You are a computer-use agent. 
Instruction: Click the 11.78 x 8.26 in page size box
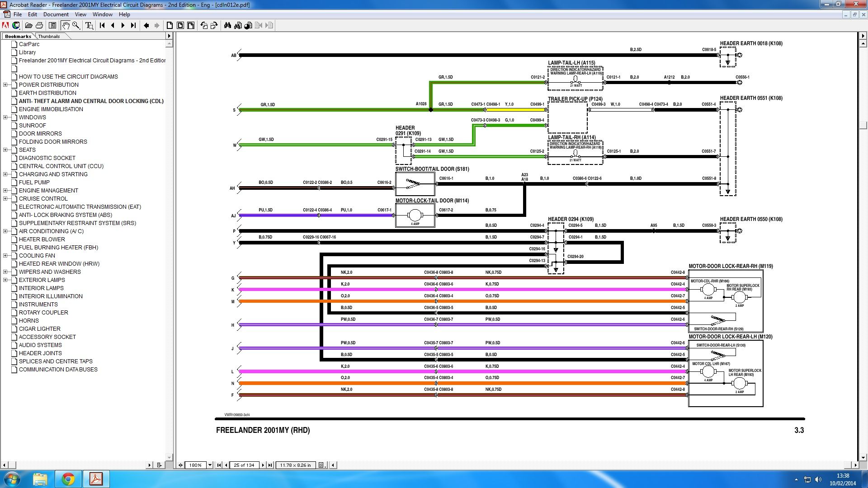295,465
